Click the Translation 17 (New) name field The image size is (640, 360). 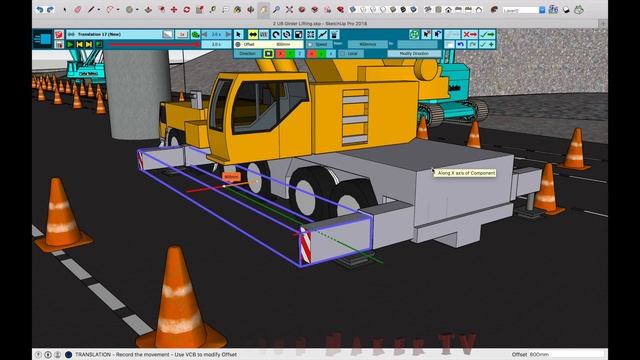114,34
